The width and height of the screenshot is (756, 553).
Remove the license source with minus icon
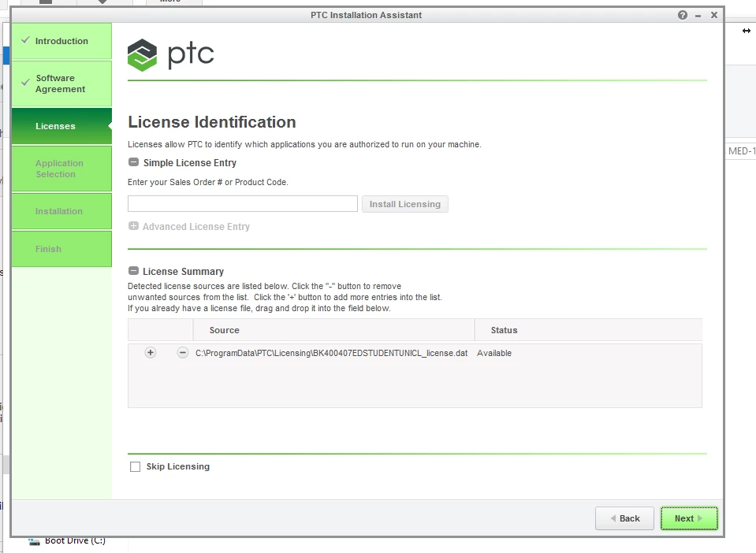(182, 353)
